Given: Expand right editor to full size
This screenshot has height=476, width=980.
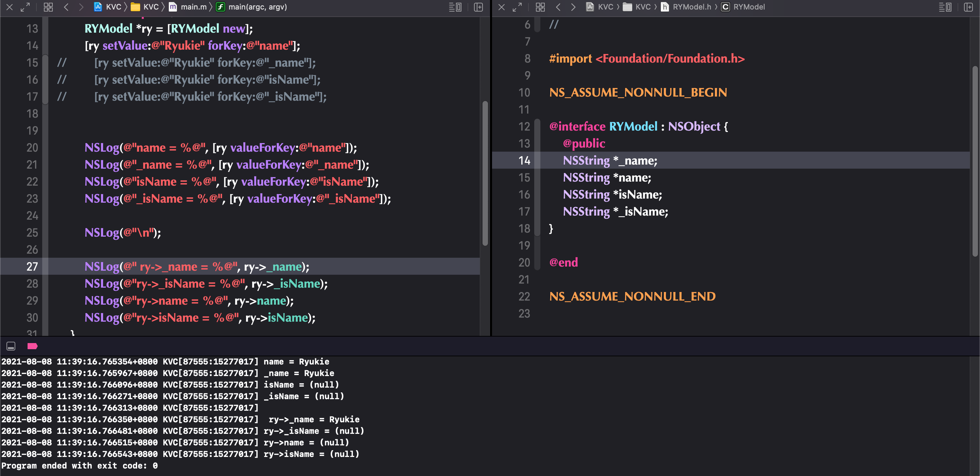Looking at the screenshot, I should coord(517,7).
